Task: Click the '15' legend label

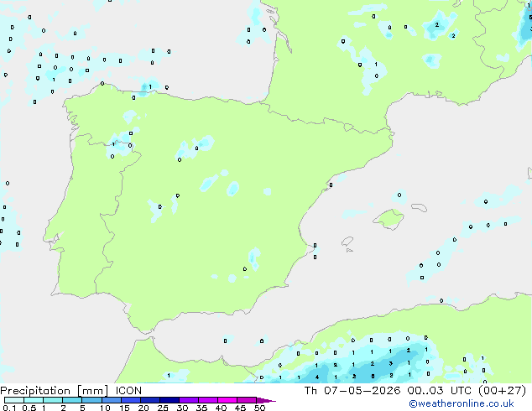Action: pyautogui.click(x=124, y=408)
